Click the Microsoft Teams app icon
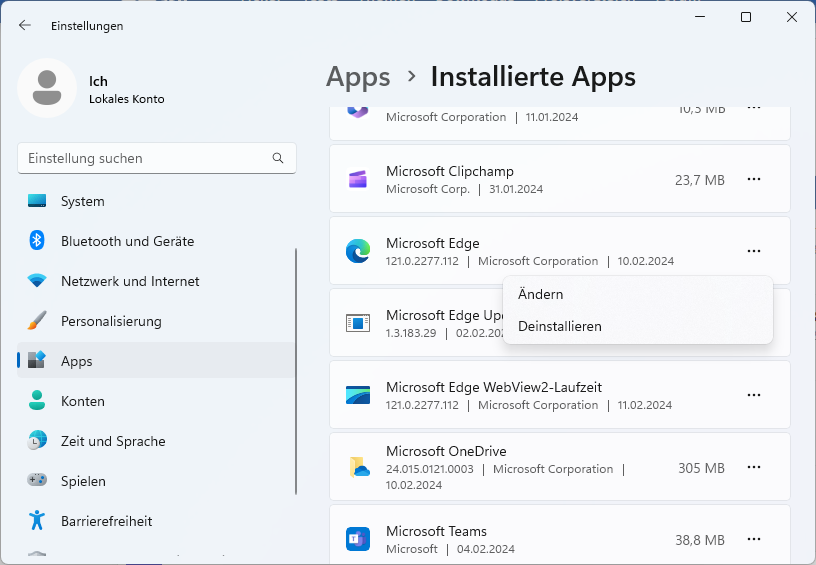The image size is (816, 565). click(358, 539)
